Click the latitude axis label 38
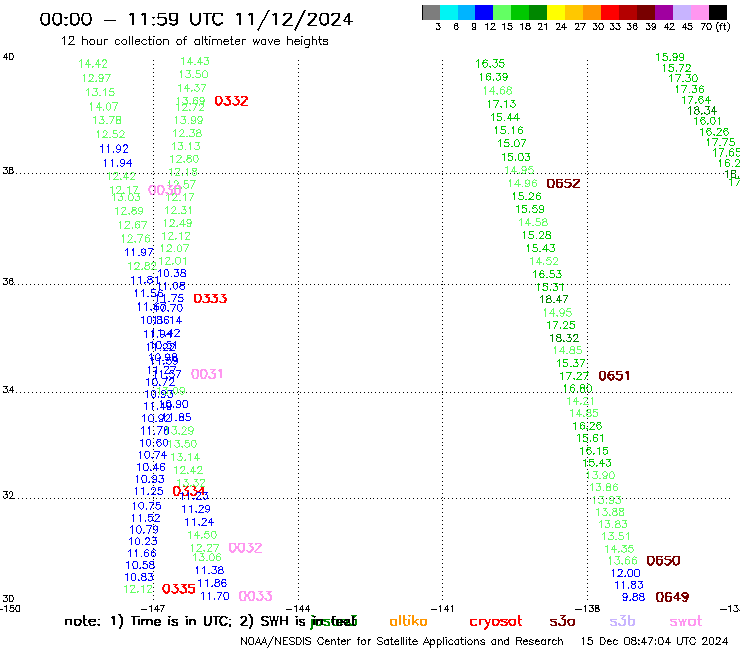This screenshot has height=650, width=740. 8,171
